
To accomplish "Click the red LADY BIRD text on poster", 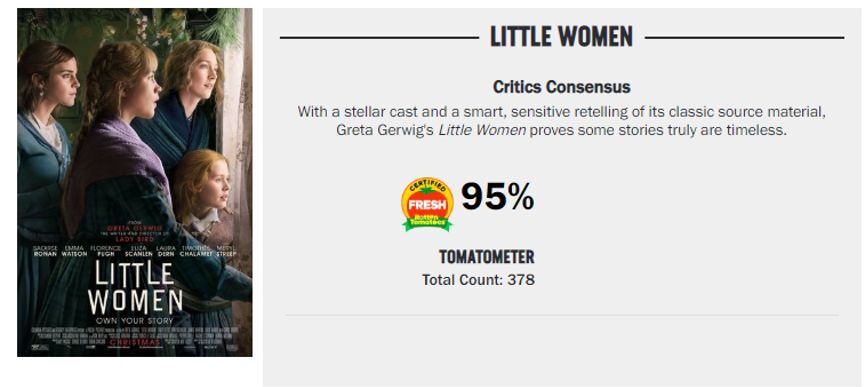I will point(134,240).
